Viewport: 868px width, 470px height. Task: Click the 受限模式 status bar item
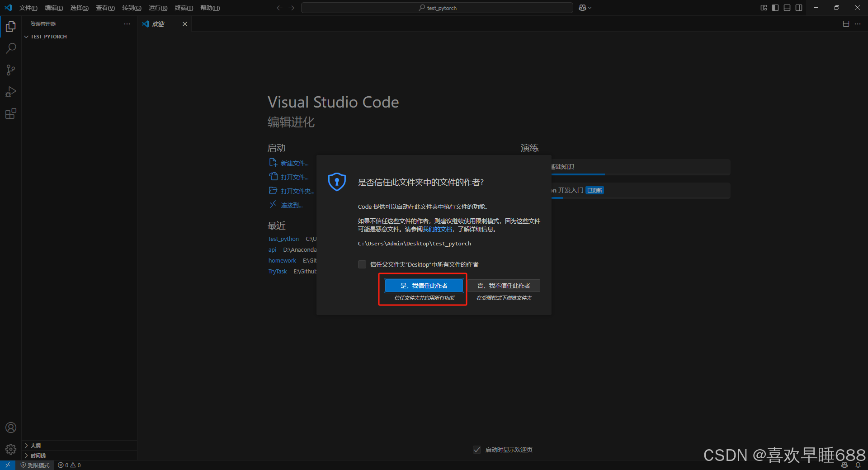(x=35, y=465)
